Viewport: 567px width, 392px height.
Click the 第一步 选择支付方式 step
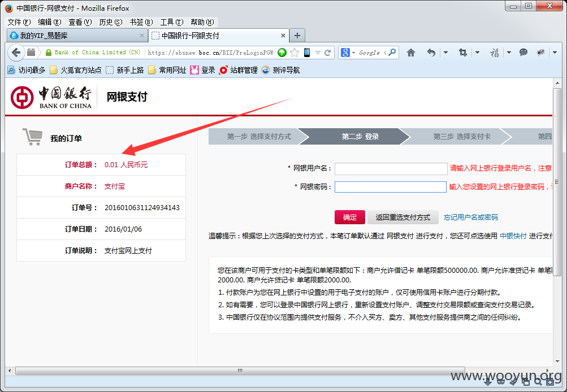pyautogui.click(x=258, y=137)
